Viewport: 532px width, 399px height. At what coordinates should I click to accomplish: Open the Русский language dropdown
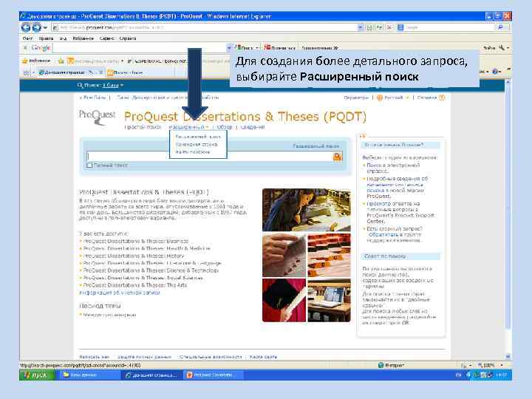click(407, 98)
